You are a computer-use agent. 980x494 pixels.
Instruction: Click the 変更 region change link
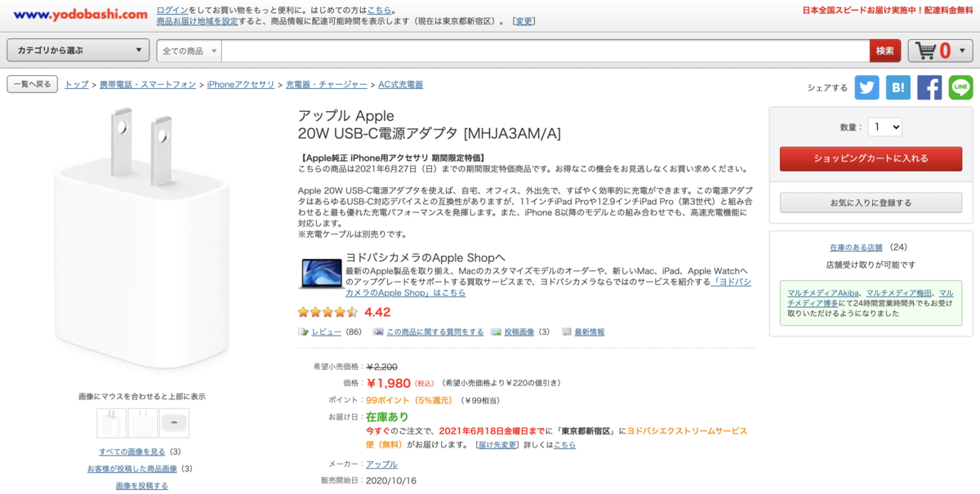click(524, 21)
